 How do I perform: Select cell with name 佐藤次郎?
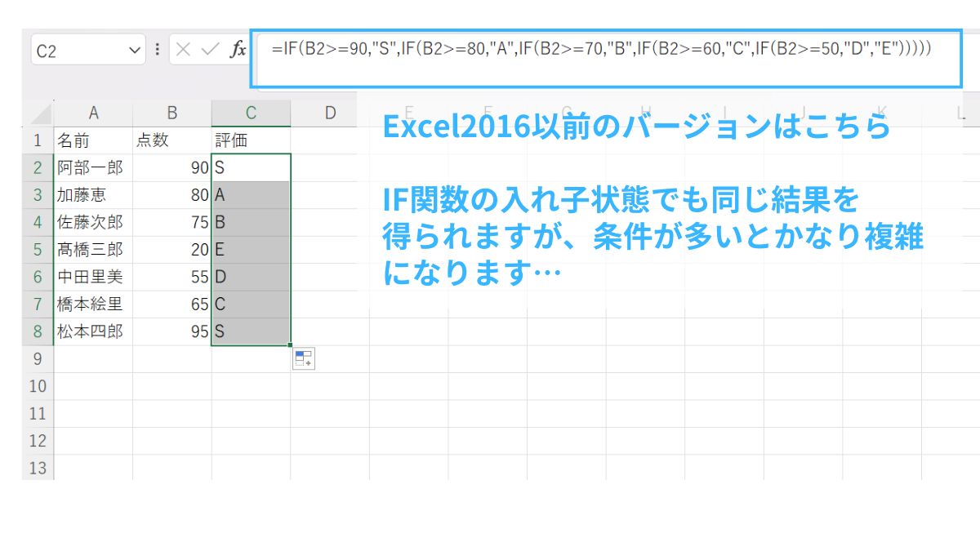point(93,223)
